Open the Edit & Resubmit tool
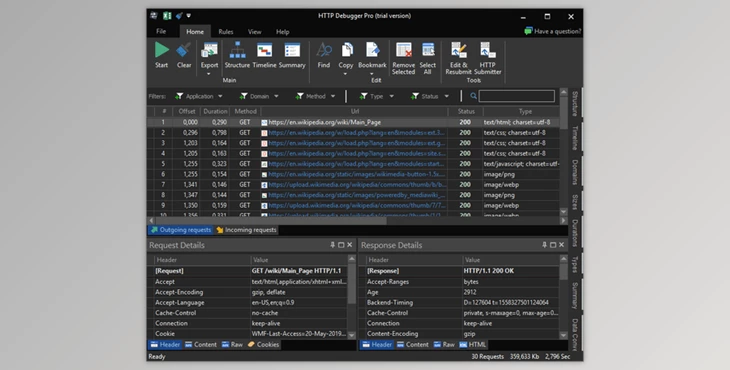730x370 pixels. coord(459,59)
